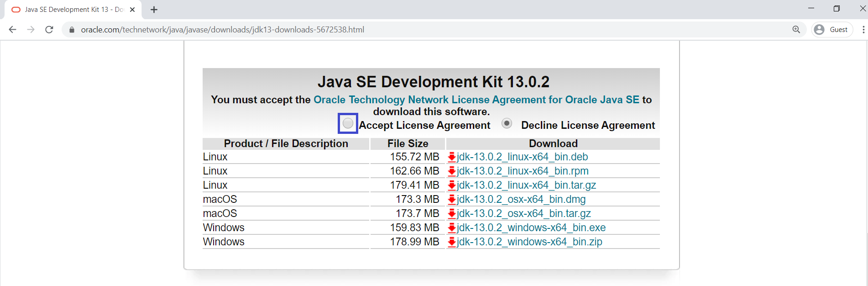Go back to the previous page
868x286 pixels.
tap(12, 30)
